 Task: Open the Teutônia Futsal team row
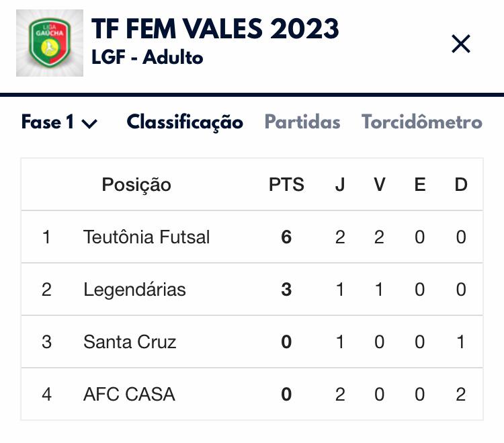pos(146,237)
